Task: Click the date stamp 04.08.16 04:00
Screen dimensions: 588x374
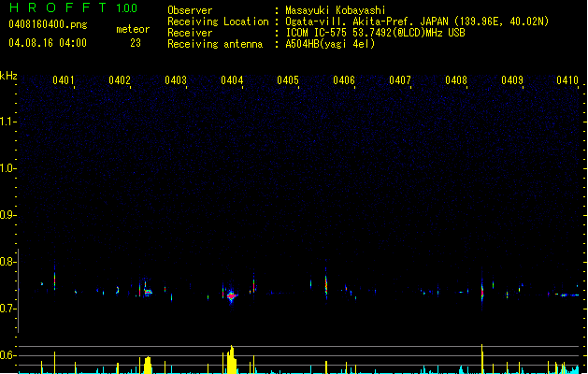Action: [x=48, y=43]
